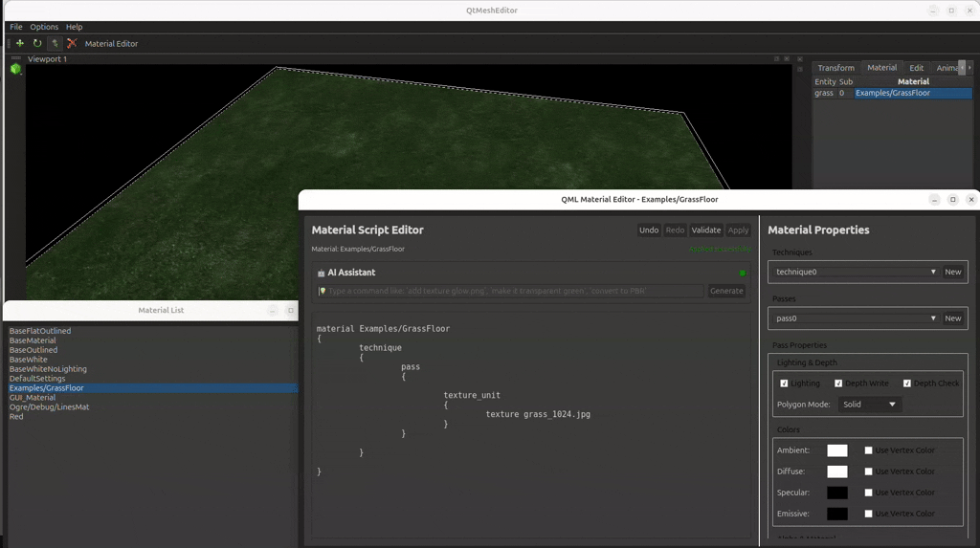Pick the Emissive color swatch
Viewport: 980px width, 548px height.
pyautogui.click(x=837, y=514)
